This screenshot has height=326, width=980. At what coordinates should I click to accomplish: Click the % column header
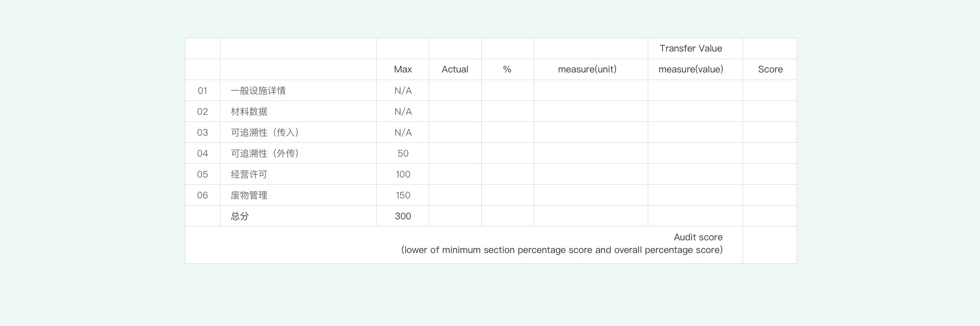(507, 69)
